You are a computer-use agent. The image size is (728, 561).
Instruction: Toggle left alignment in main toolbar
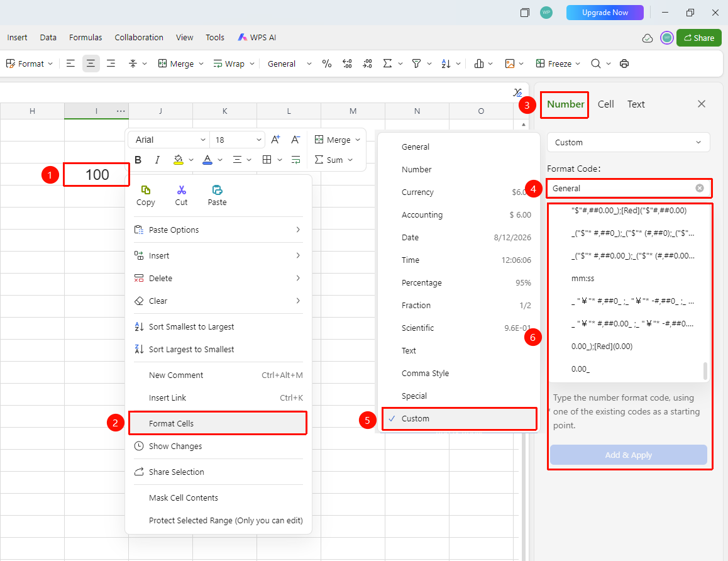point(70,64)
